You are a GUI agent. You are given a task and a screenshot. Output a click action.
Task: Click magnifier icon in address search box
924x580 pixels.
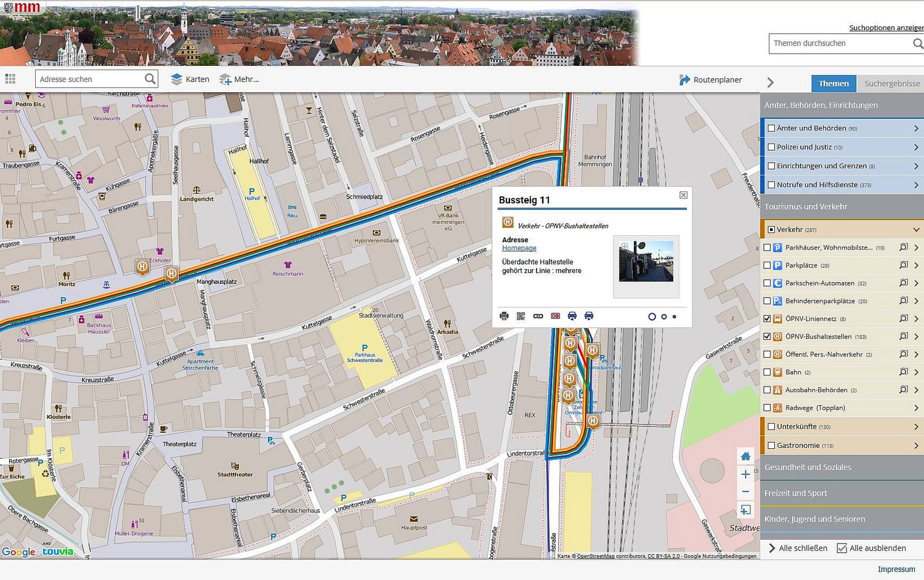point(150,79)
